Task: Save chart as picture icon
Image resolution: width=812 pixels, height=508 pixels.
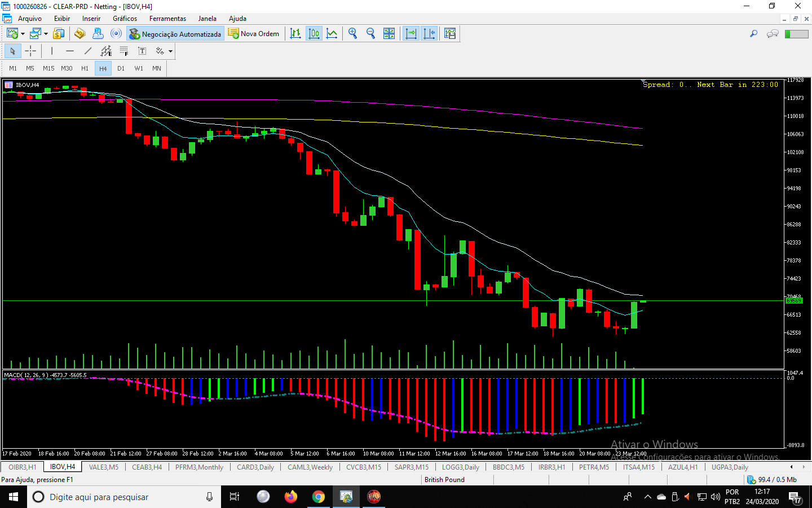Action: (x=450, y=34)
